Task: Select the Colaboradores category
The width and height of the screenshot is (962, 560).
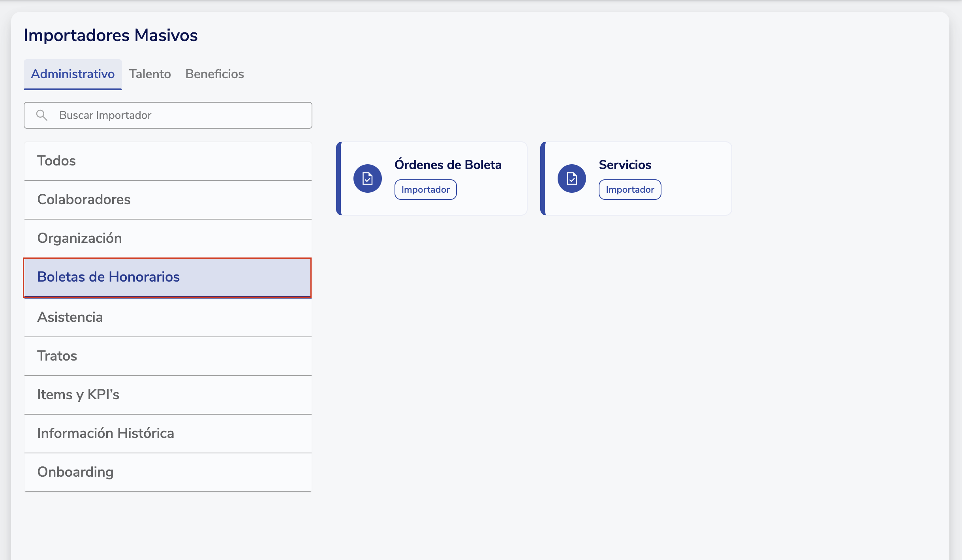Action: 168,200
